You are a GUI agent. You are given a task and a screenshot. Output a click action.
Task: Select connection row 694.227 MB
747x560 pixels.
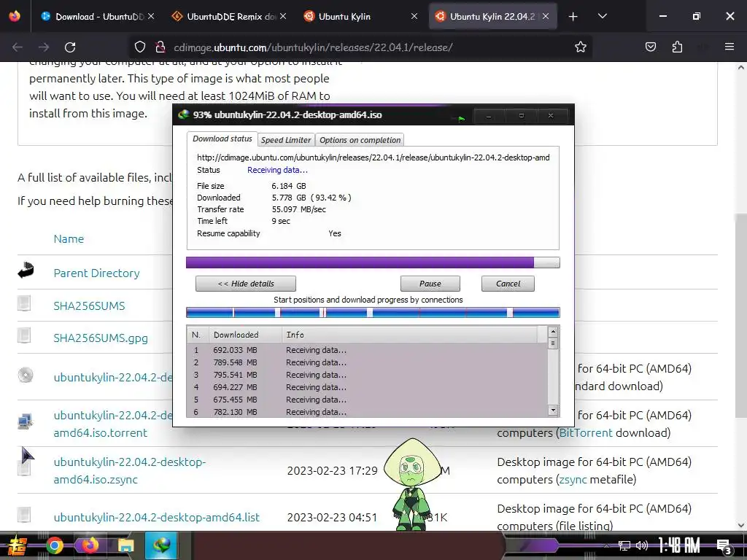pyautogui.click(x=368, y=387)
